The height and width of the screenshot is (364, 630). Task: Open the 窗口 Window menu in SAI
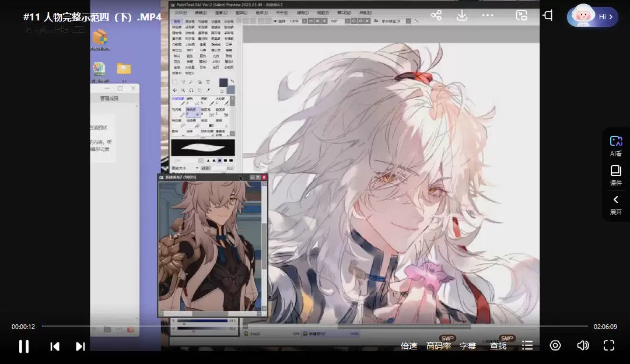pyautogui.click(x=344, y=13)
